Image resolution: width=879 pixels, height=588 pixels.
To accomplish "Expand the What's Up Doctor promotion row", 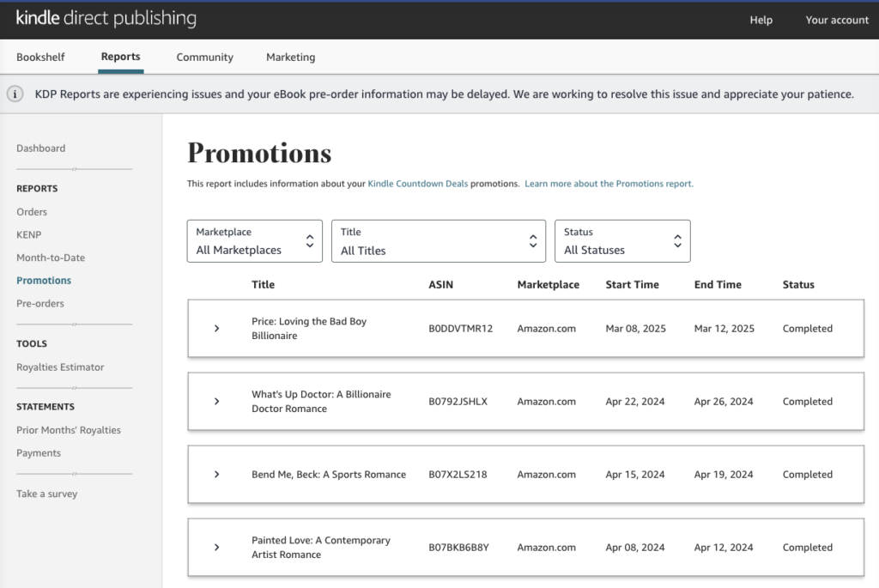I will pyautogui.click(x=216, y=402).
